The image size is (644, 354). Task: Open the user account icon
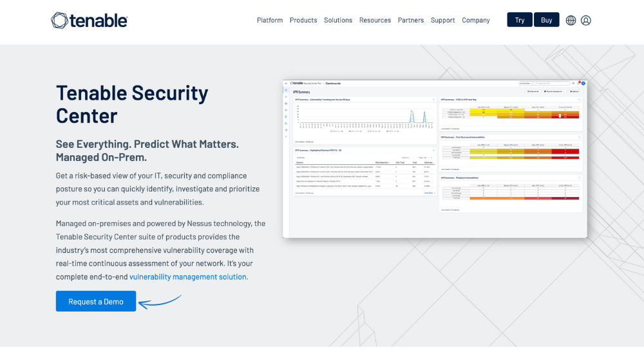(x=585, y=20)
